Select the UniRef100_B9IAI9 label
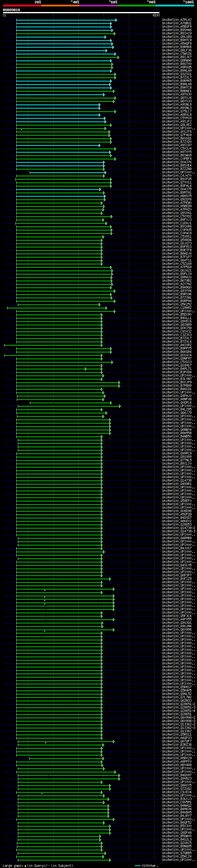The height and width of the screenshot is (868, 197). point(177,34)
